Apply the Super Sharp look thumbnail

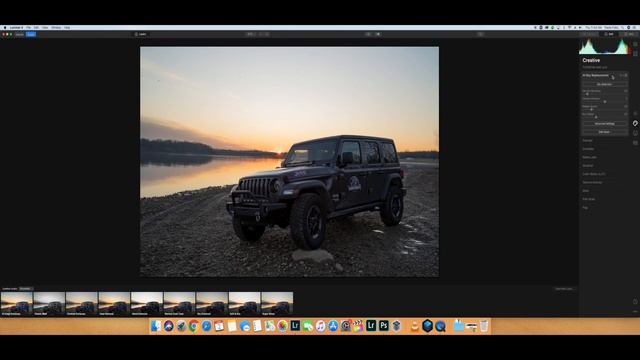[277, 303]
